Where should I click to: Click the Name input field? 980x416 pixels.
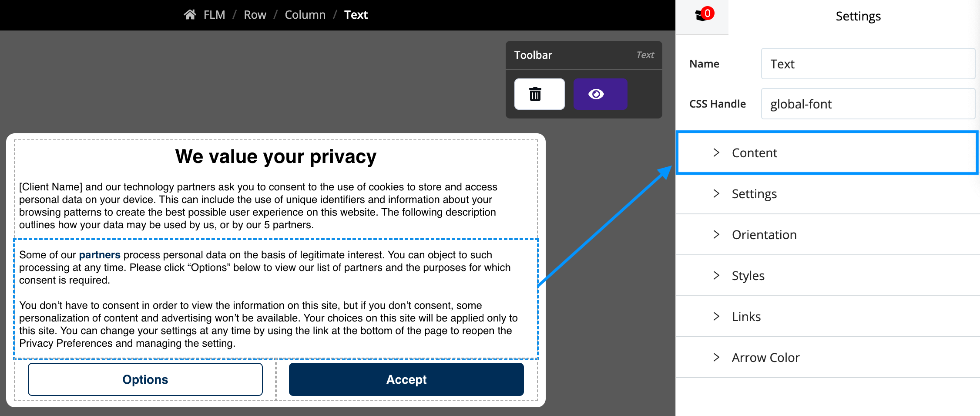coord(868,64)
